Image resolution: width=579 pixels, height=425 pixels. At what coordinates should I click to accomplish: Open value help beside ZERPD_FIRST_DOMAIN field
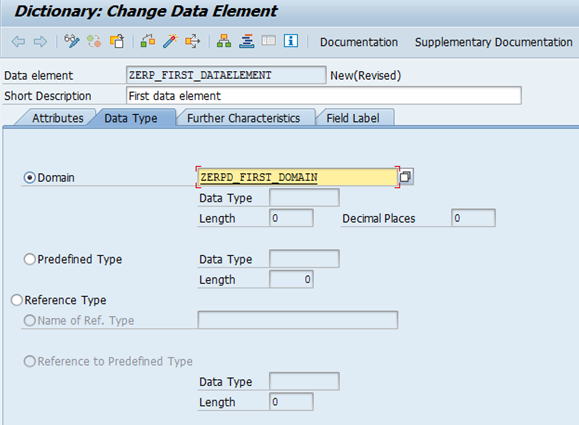pos(405,177)
